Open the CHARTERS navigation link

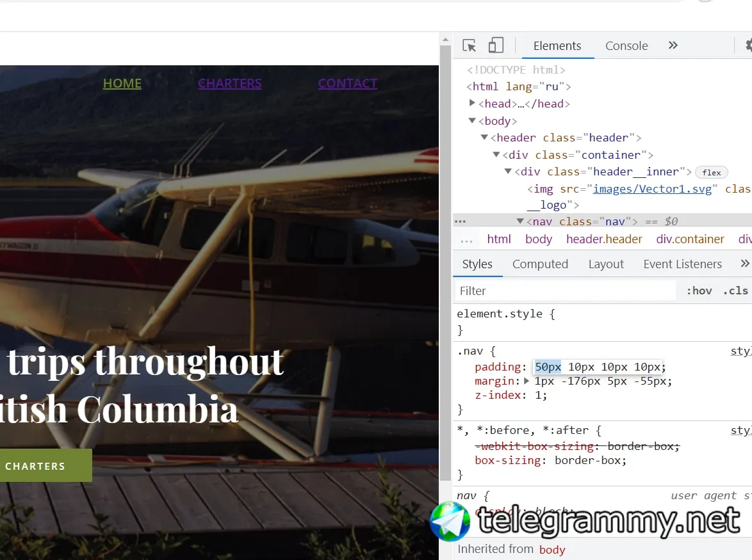click(x=230, y=83)
